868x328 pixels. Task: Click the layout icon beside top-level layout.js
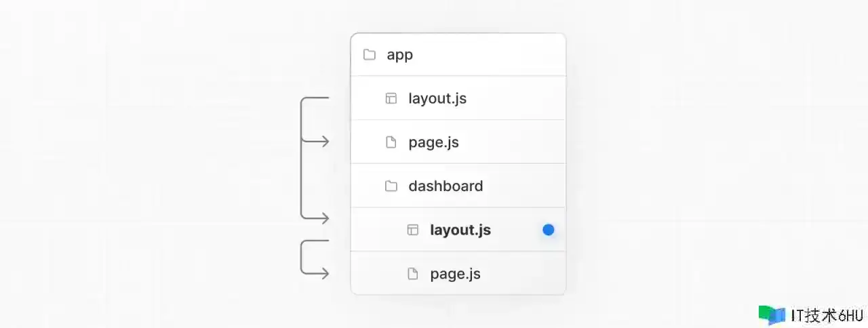[x=391, y=98]
